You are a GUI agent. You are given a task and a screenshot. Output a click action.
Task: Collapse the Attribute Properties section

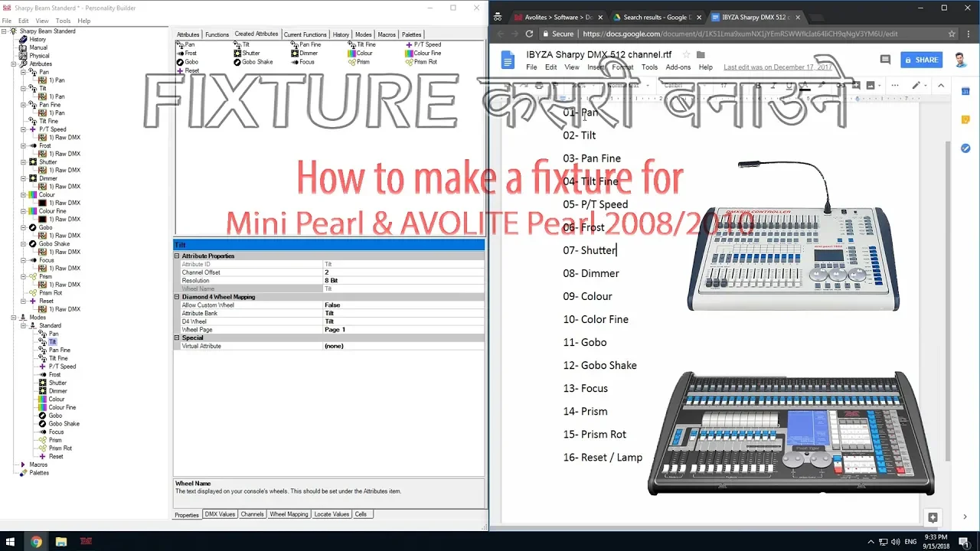pyautogui.click(x=177, y=256)
